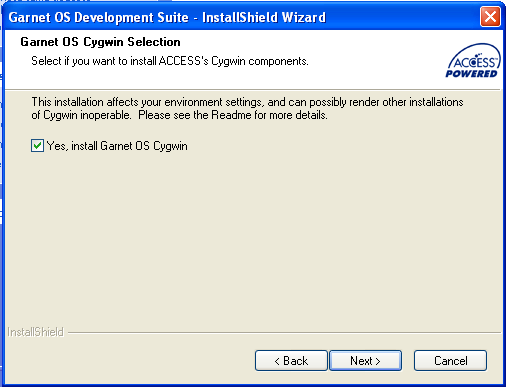Viewport: 506px width, 387px height.
Task: Click the environment settings warning paragraph
Action: pos(247,108)
